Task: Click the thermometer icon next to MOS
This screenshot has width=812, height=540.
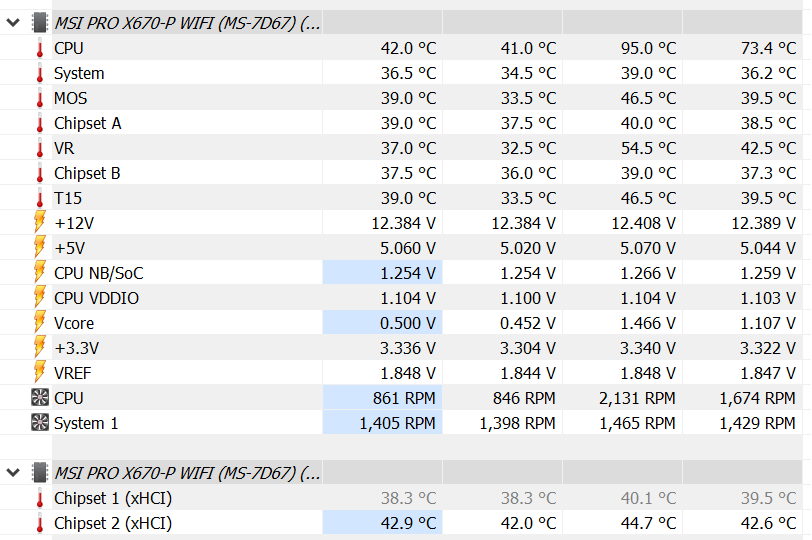Action: [40, 98]
